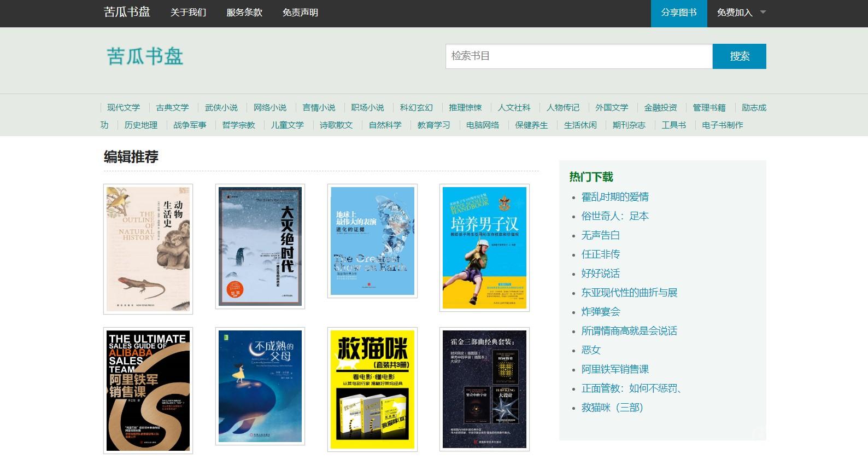
Task: Select the 金融投资 category
Action: tap(660, 108)
